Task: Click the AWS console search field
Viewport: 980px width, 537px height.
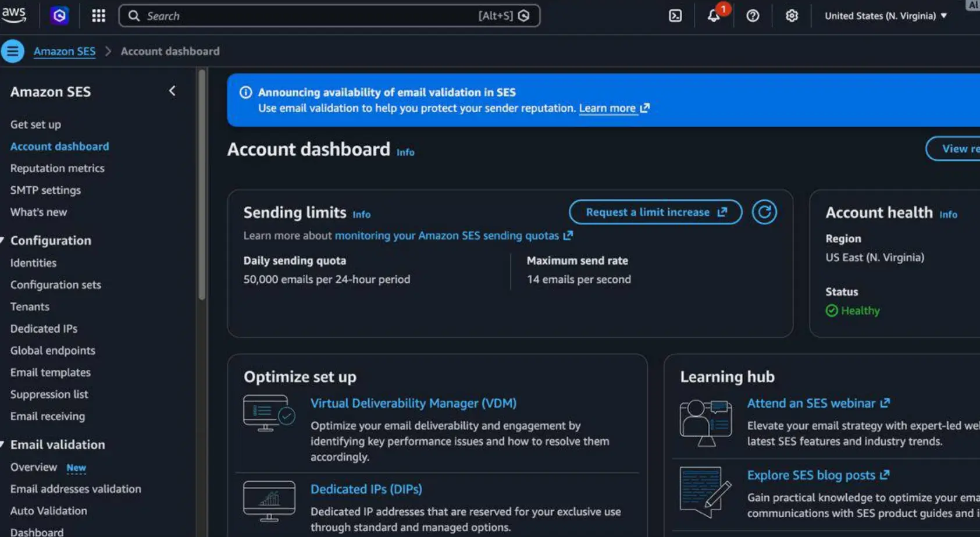Action: (329, 16)
